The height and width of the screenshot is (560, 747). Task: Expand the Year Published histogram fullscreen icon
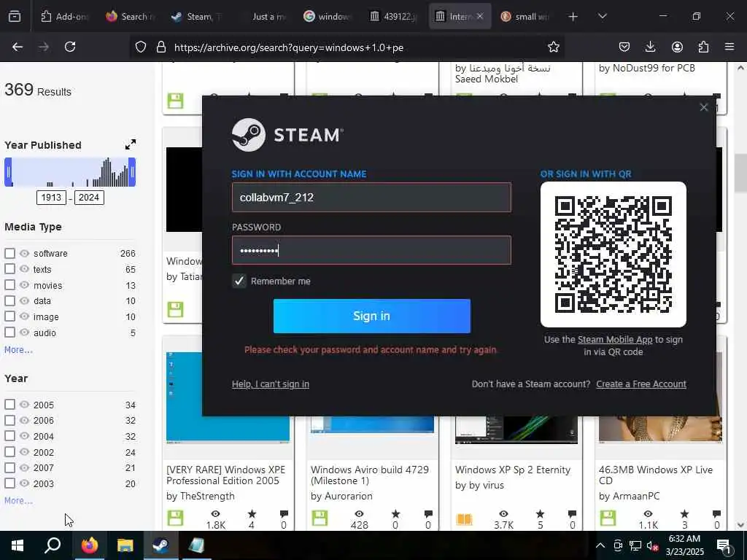pos(130,144)
